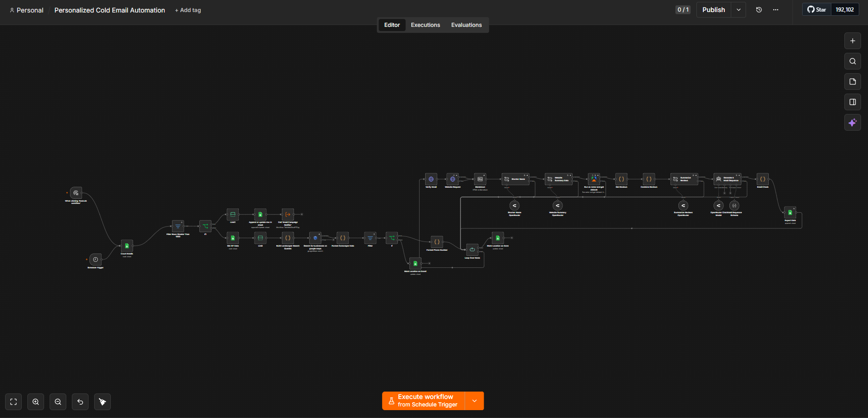Select the Schedule Trigger node
The image size is (868, 418).
pos(96,260)
